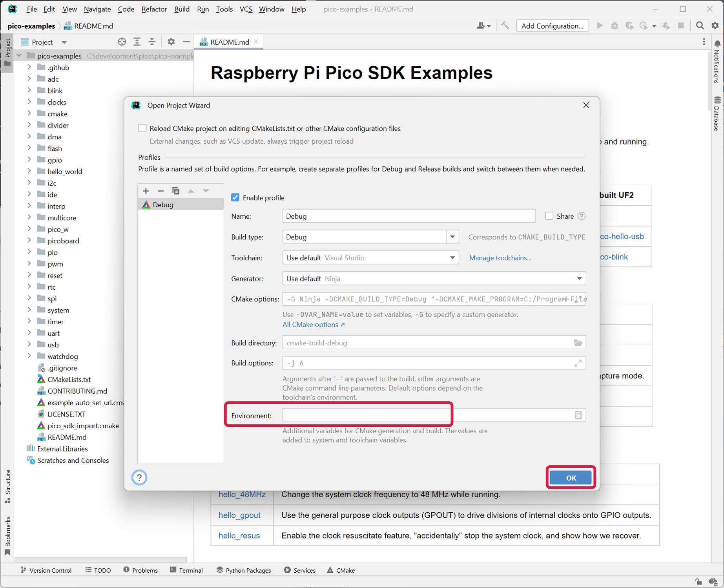The height and width of the screenshot is (588, 724).
Task: Open the Bookmarks tool window
Action: click(x=7, y=535)
